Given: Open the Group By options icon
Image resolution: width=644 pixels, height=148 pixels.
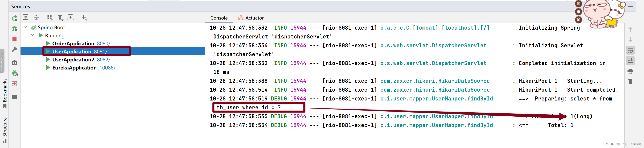Looking at the screenshot, I should tap(50, 18).
